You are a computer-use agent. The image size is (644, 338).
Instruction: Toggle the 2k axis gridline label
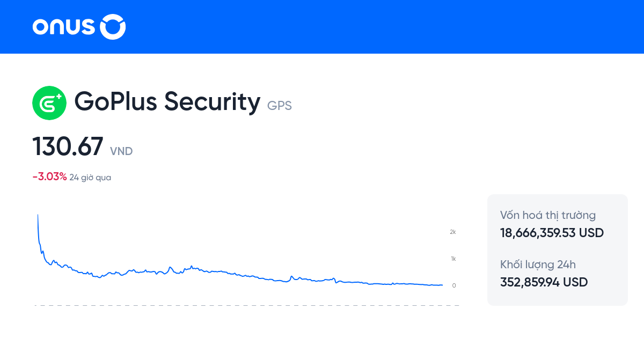pos(452,232)
